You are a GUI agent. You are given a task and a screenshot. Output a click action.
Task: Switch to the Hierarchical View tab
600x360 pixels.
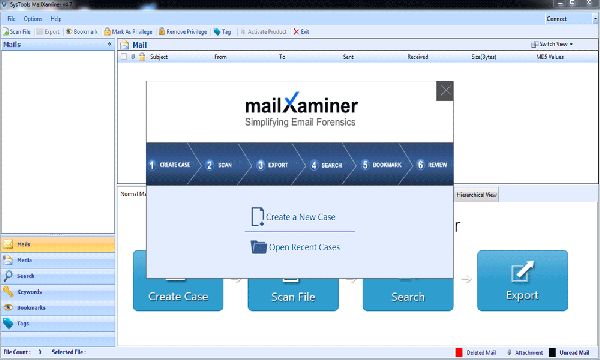[x=477, y=195]
